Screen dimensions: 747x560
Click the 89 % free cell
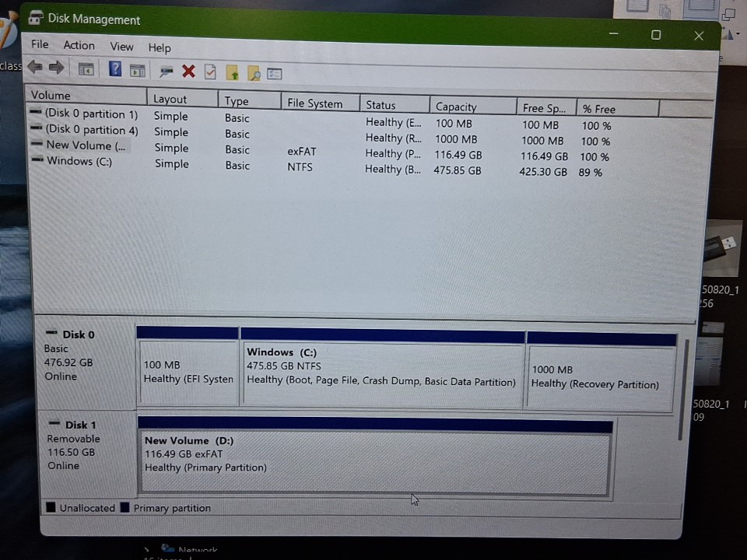tap(591, 173)
